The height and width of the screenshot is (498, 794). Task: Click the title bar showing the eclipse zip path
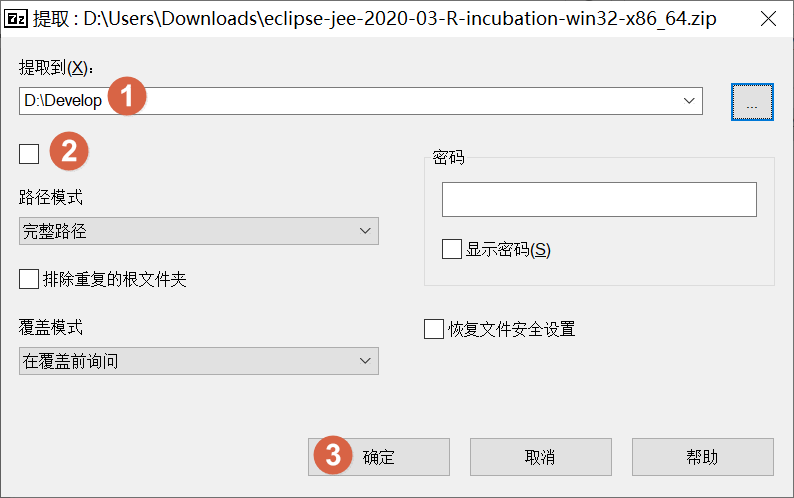[x=400, y=20]
